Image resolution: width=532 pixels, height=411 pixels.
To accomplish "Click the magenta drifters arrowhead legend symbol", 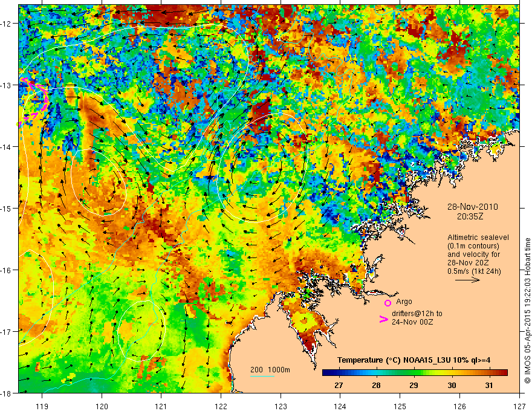I will 384,319.
